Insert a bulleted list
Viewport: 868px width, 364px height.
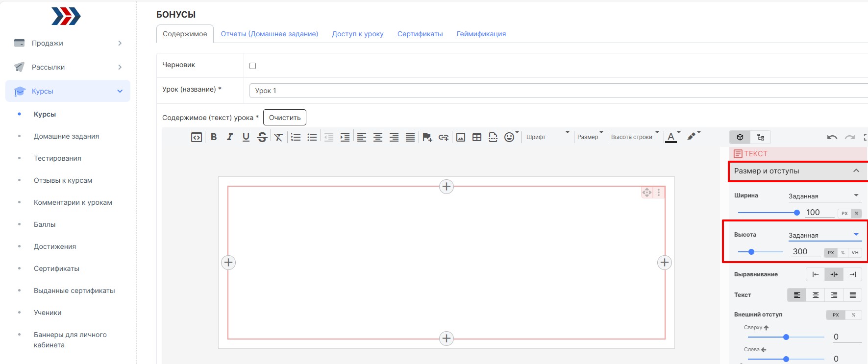point(312,137)
